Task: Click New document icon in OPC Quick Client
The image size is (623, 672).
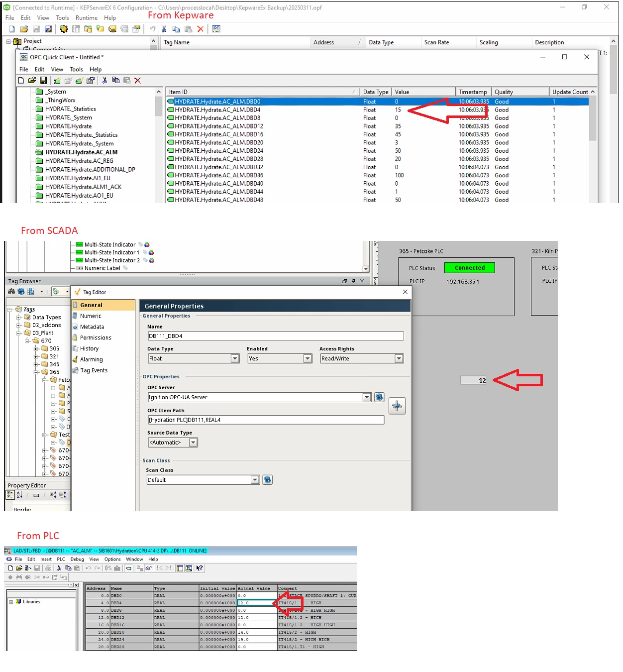Action: pyautogui.click(x=21, y=80)
